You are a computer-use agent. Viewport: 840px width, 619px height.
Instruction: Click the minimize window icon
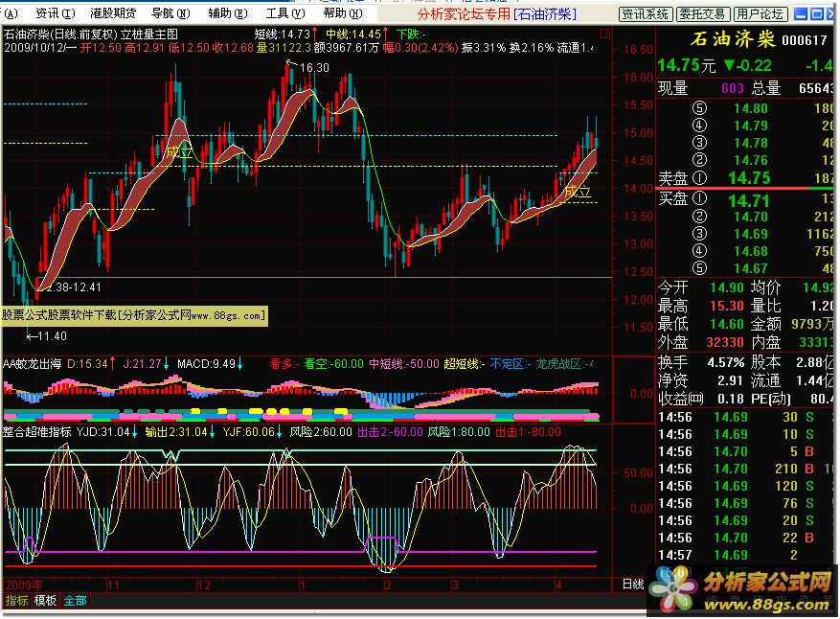(x=801, y=14)
